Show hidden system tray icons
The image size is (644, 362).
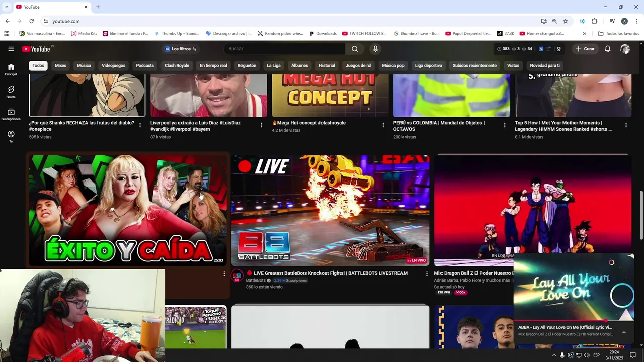tap(554, 355)
